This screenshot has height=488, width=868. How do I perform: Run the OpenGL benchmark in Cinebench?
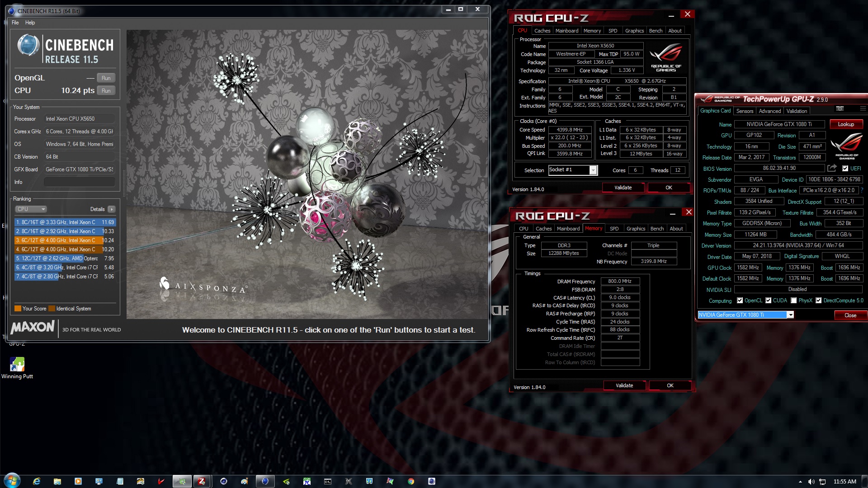(x=106, y=78)
